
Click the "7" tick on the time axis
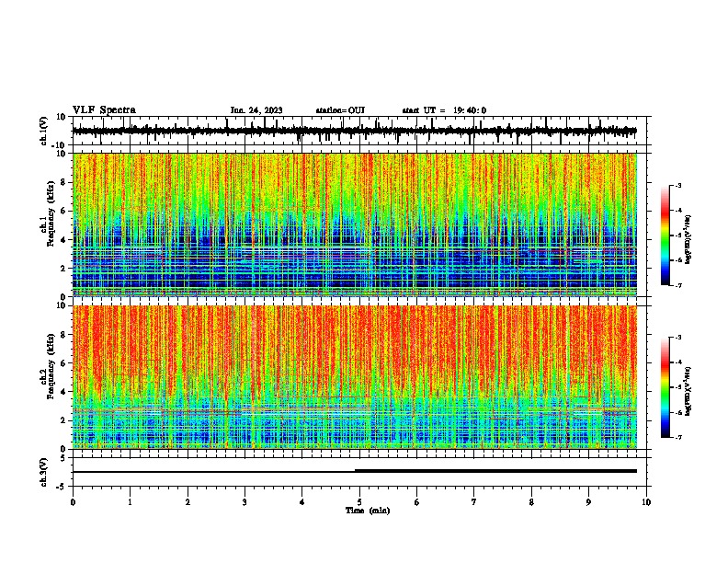pyautogui.click(x=474, y=502)
